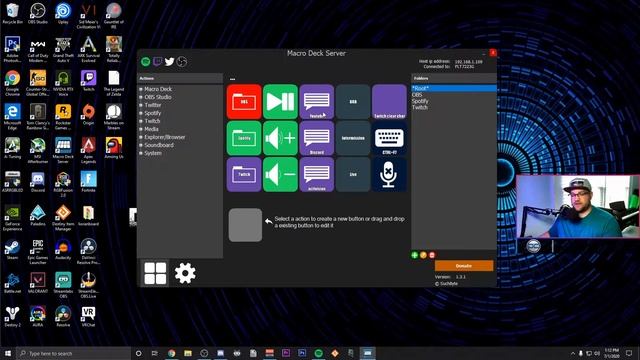
Task: Click the dark Intermission button
Action: [x=353, y=138]
